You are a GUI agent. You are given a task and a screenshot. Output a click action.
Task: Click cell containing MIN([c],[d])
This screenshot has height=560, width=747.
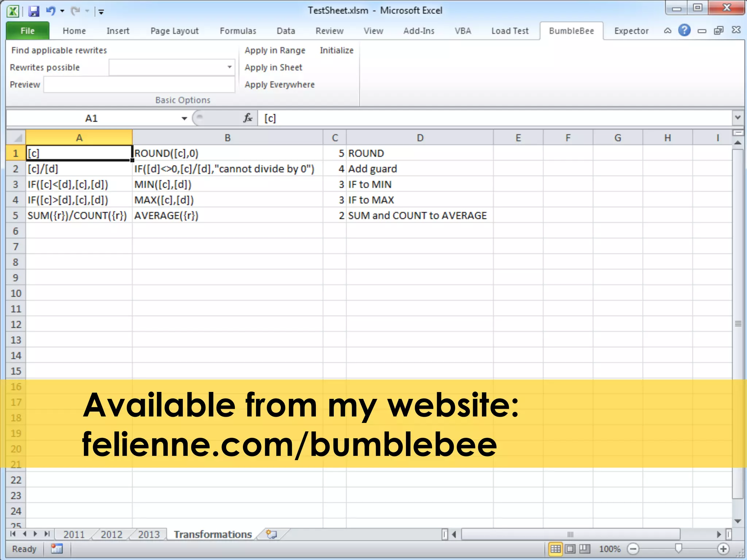[x=228, y=184]
